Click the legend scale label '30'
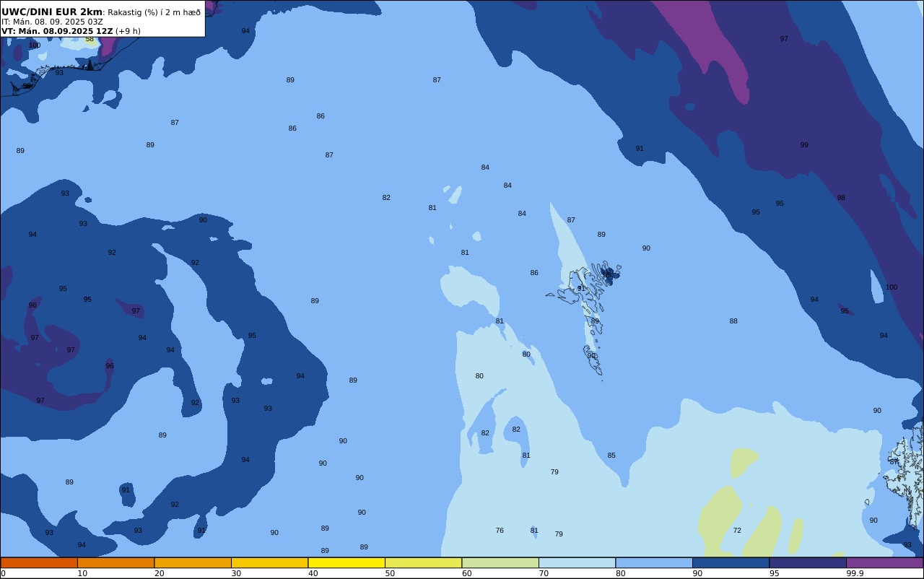 [236, 573]
